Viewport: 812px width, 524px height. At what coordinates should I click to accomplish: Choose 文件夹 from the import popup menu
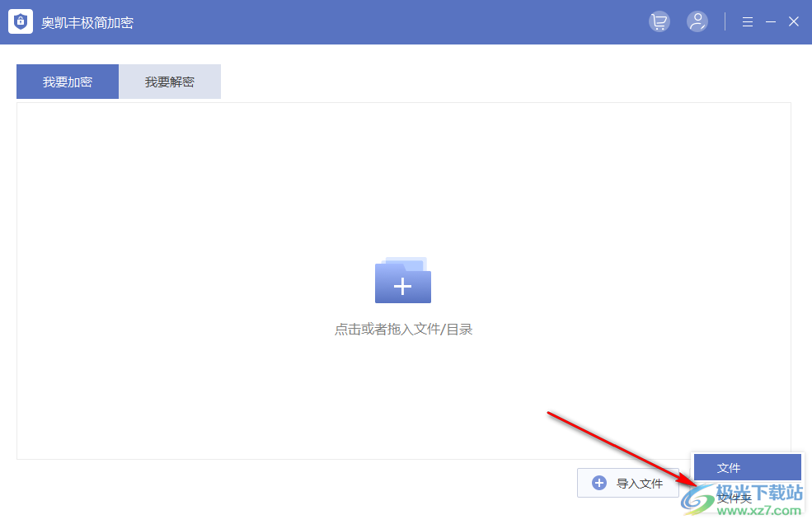(747, 498)
